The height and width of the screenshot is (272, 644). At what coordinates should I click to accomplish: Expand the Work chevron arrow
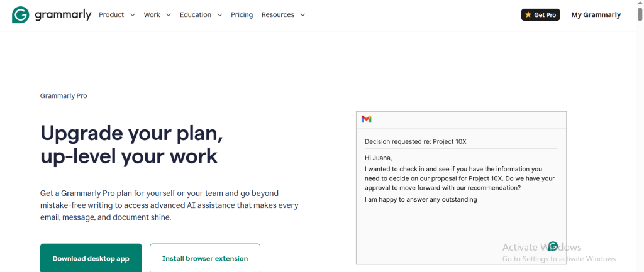(169, 15)
